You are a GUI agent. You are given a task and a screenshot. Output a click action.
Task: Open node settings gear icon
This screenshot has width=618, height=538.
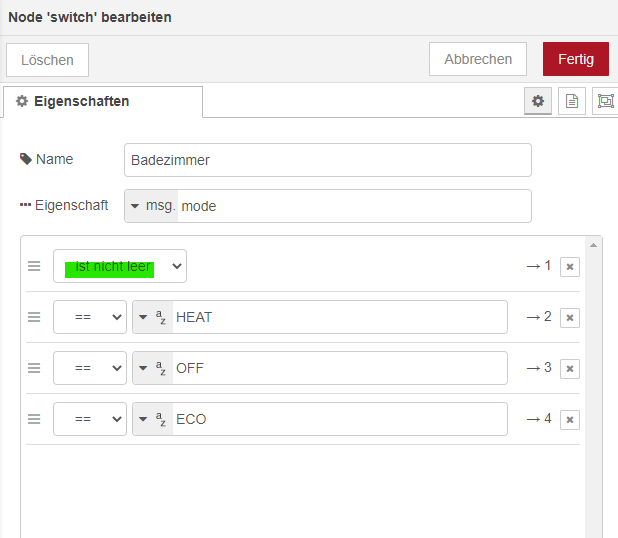(x=538, y=101)
